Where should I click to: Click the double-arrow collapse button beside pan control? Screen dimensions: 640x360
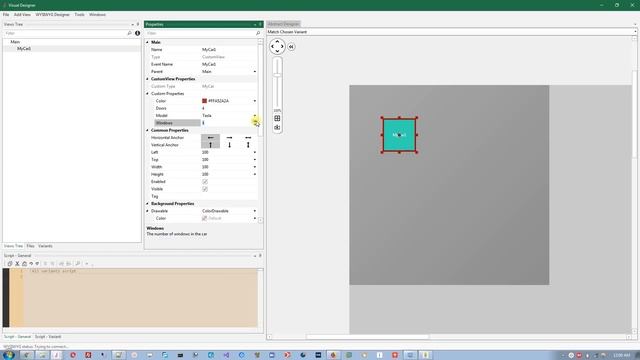click(x=291, y=47)
